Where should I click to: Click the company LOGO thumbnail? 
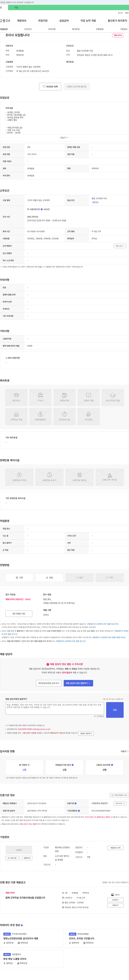19,850
